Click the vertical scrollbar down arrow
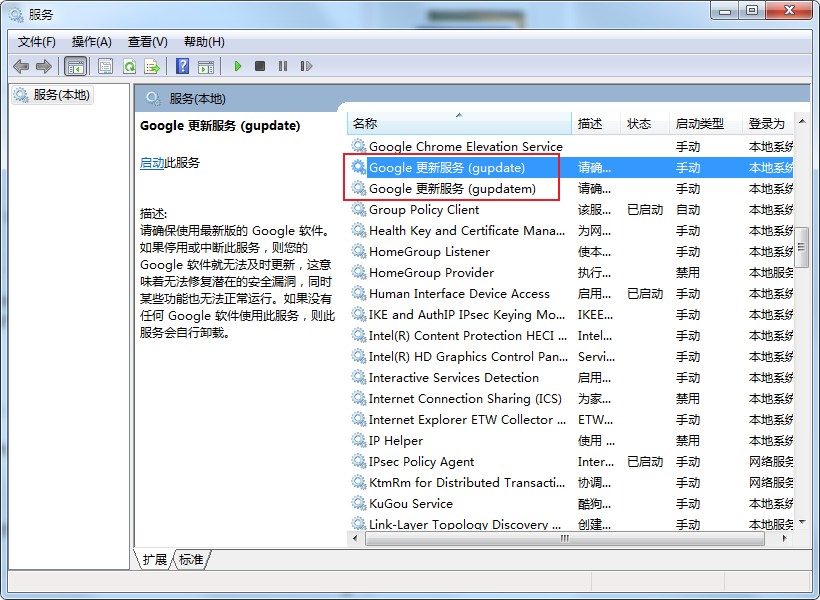This screenshot has height=600, width=820. coord(802,522)
